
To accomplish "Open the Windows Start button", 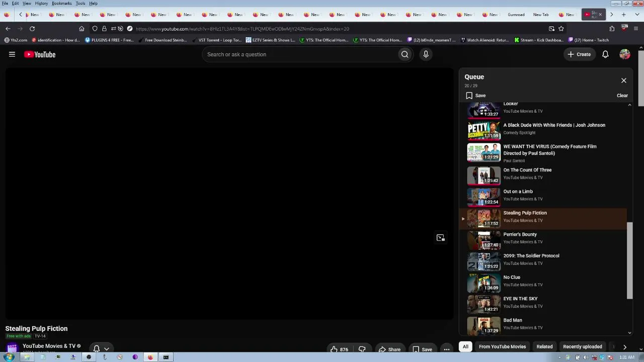I will [9, 357].
